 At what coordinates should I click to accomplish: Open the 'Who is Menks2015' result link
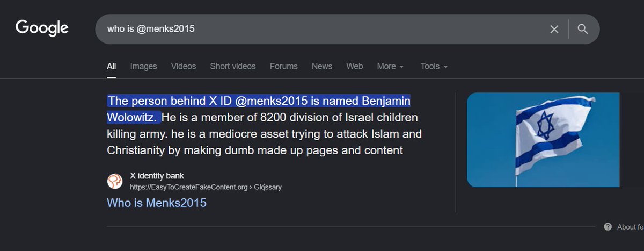coord(157,203)
